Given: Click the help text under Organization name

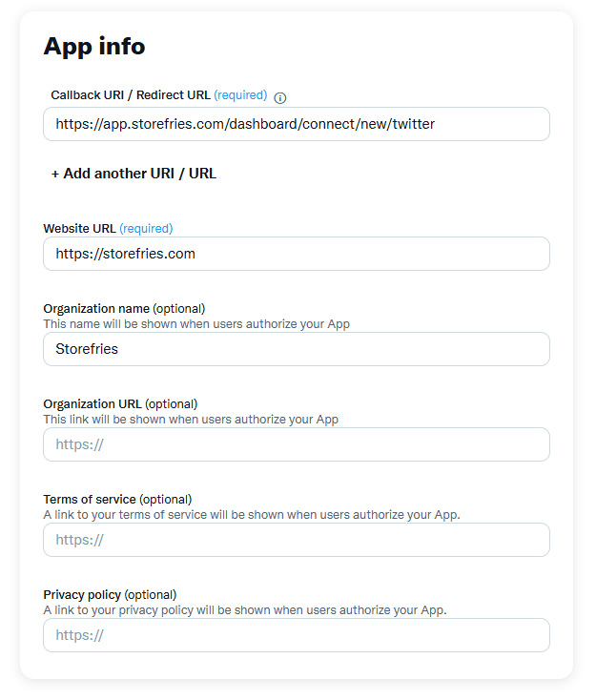Looking at the screenshot, I should click(x=196, y=324).
